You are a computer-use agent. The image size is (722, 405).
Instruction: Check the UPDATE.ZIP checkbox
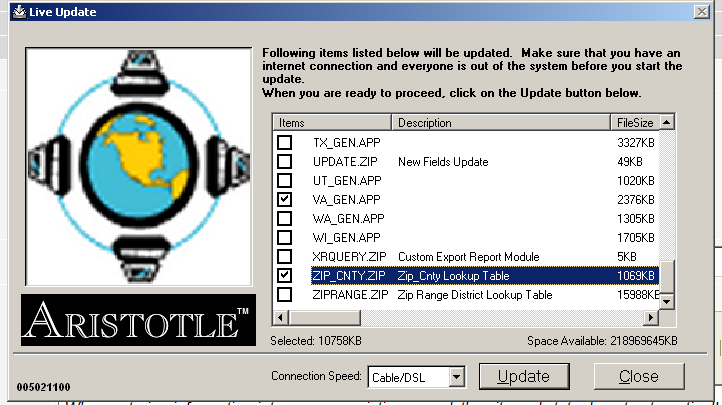(x=285, y=162)
